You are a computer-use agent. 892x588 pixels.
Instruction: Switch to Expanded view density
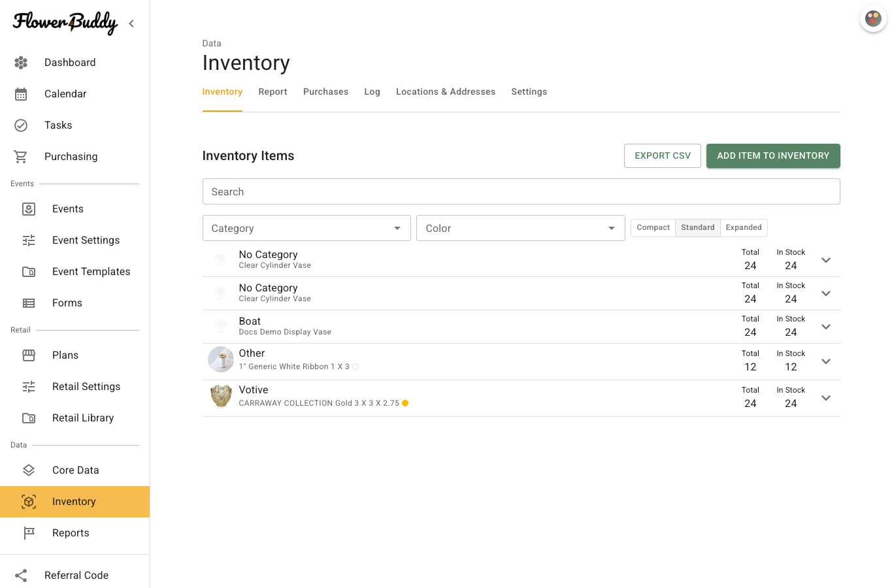pyautogui.click(x=744, y=227)
